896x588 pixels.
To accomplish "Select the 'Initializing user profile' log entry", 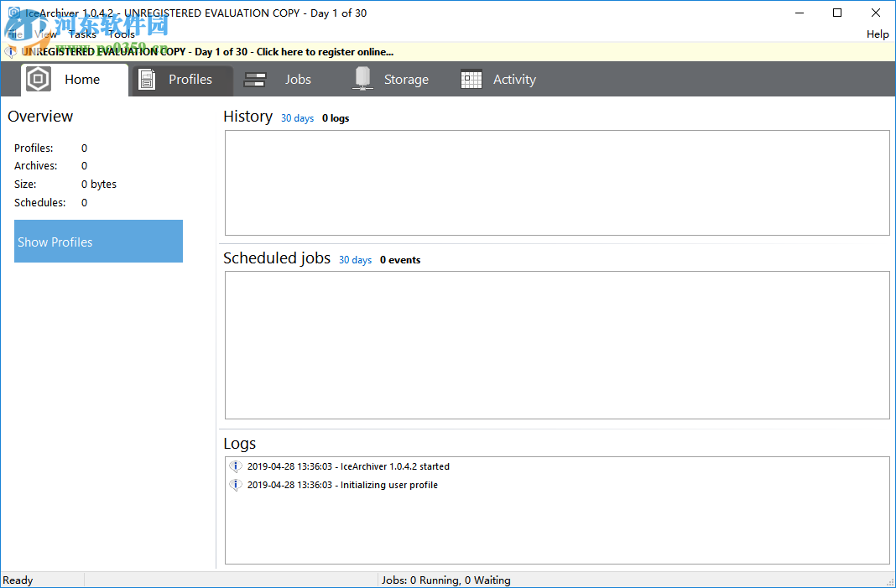I will pyautogui.click(x=342, y=485).
